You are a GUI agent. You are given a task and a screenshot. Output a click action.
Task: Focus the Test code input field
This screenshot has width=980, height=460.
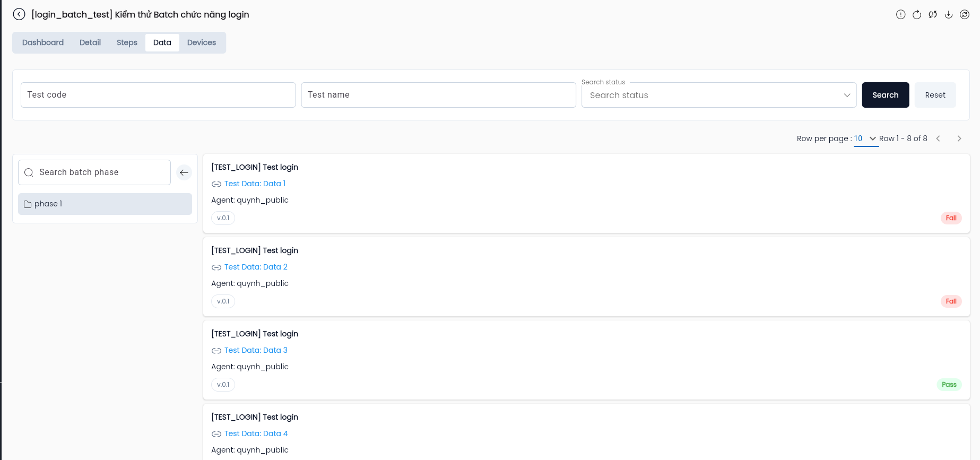(158, 95)
